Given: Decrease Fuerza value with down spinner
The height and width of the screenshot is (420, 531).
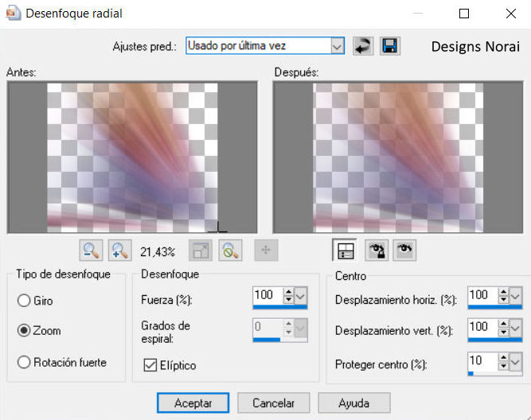Looking at the screenshot, I should [x=288, y=300].
